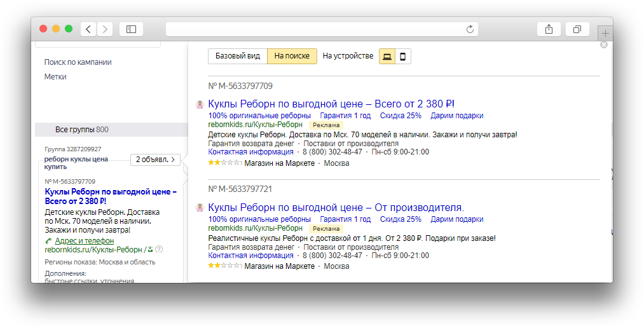Viewport: 644px width, 328px height.
Task: Open sidebar rebornkids.ru/Куклы-Реборн link
Action: coord(93,250)
